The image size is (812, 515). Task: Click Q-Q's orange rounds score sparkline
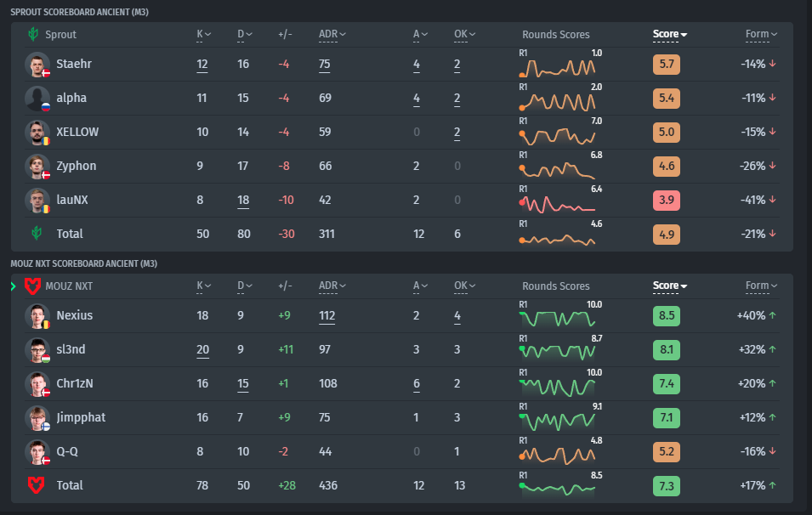pyautogui.click(x=557, y=456)
